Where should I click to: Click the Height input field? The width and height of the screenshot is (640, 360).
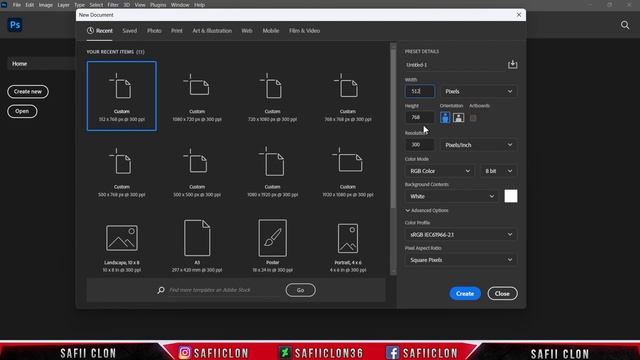pos(420,118)
